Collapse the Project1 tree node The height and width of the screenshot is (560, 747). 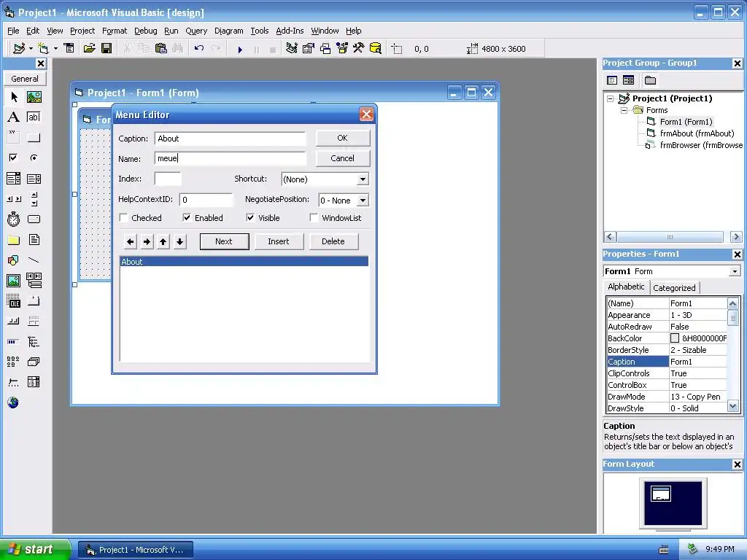(x=611, y=98)
